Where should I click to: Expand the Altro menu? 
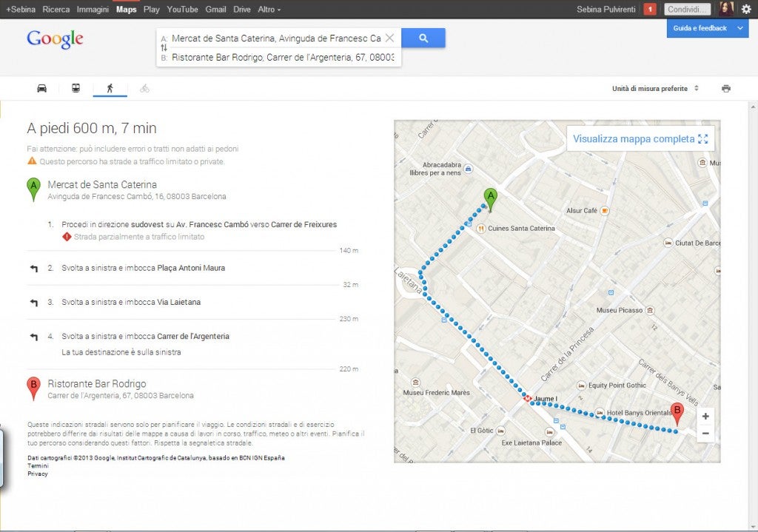(x=269, y=9)
